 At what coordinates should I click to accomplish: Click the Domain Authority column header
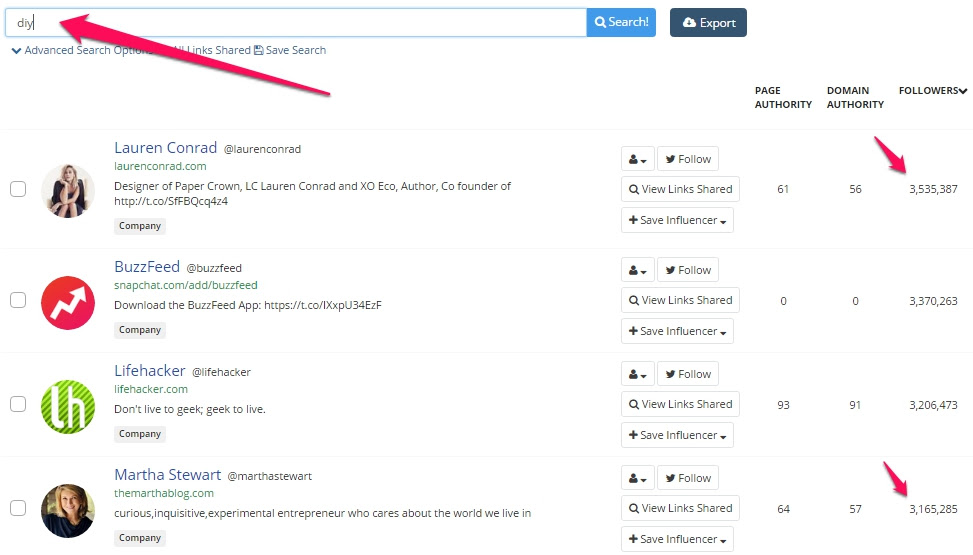point(855,97)
